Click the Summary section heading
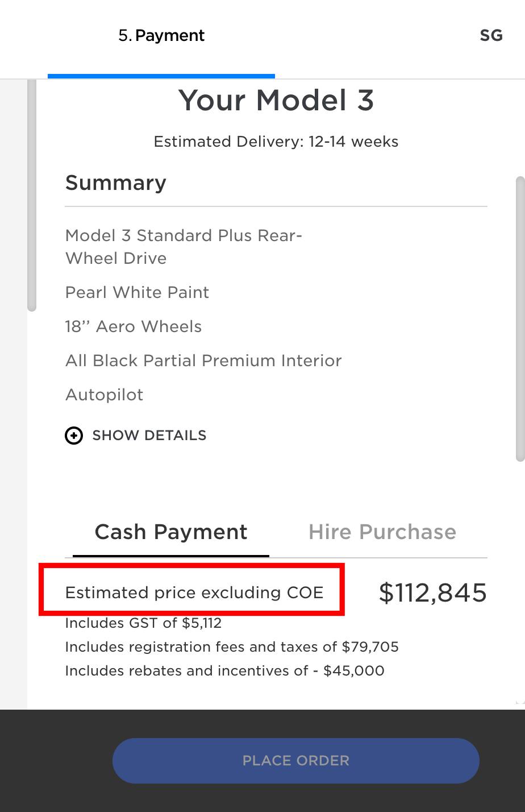 click(115, 183)
